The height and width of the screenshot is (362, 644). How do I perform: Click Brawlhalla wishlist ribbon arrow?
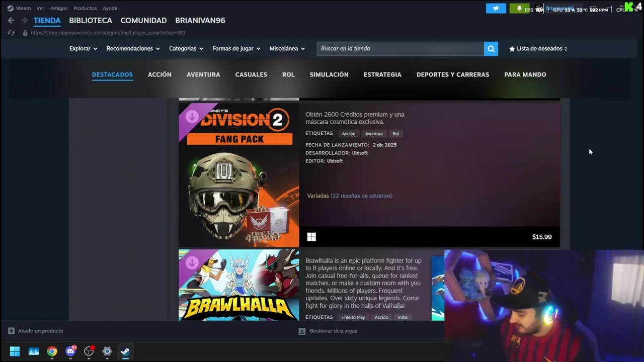192,263
